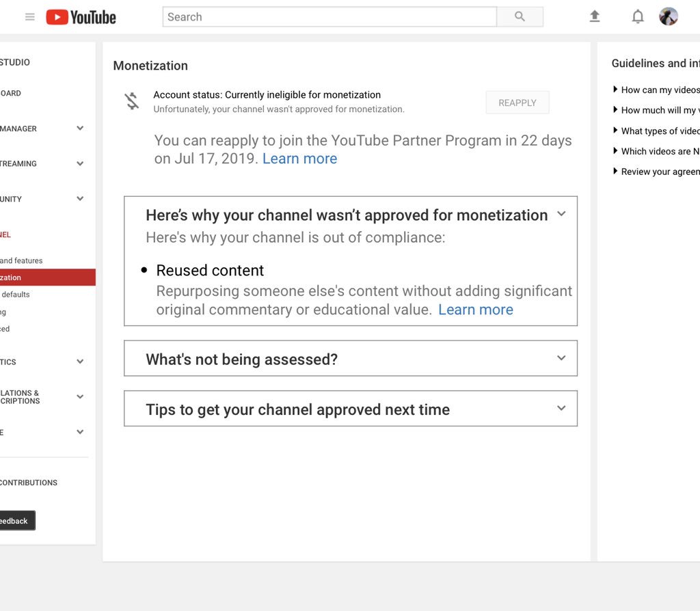Open Creator Studio heading in sidebar
Viewport: 700px width, 611px height.
coord(15,62)
